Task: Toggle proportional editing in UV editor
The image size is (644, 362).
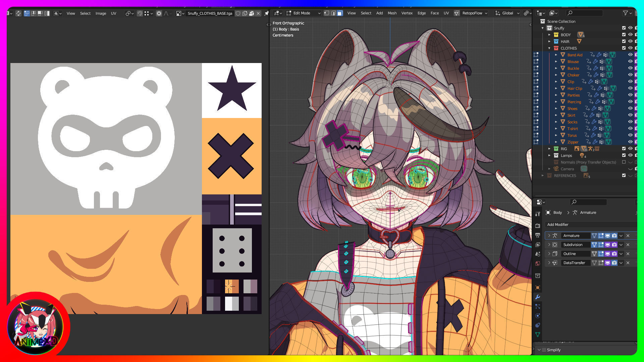Action: [159, 13]
